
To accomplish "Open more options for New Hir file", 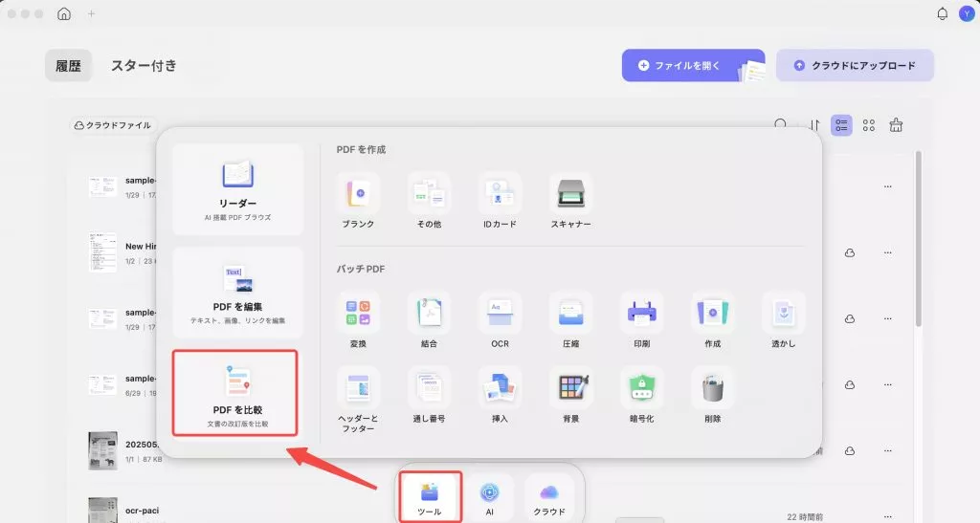I will [887, 252].
